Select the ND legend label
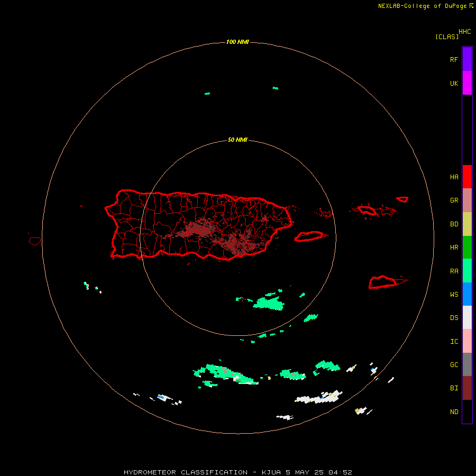Viewport: 476px width, 476px height. coord(454,412)
